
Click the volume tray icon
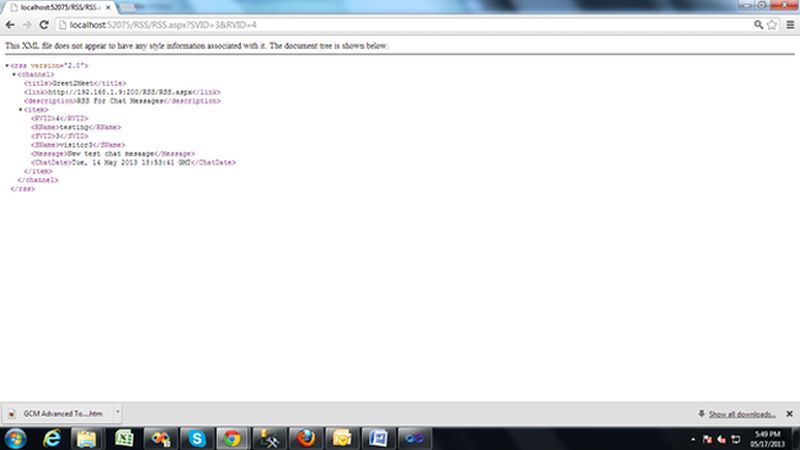click(721, 439)
